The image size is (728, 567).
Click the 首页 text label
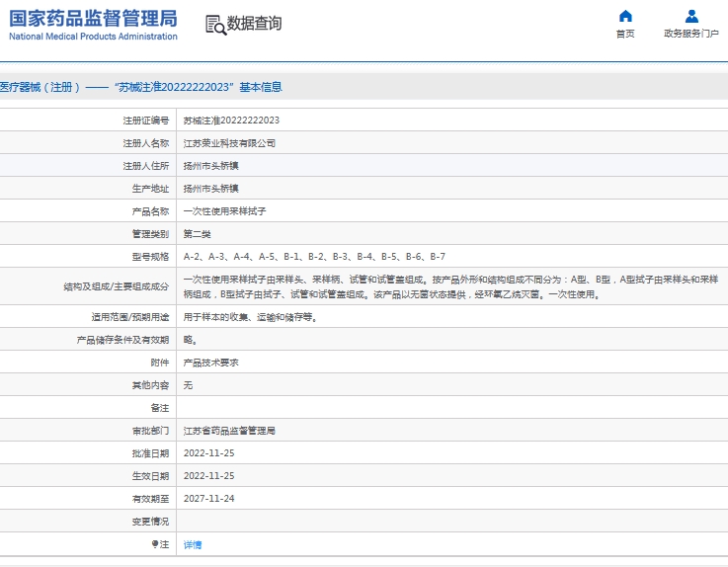(x=625, y=34)
